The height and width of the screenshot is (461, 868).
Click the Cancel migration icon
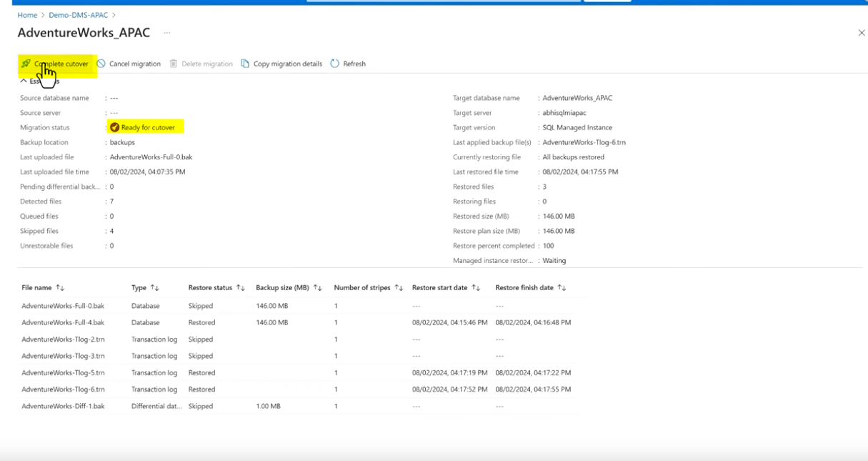pos(101,64)
